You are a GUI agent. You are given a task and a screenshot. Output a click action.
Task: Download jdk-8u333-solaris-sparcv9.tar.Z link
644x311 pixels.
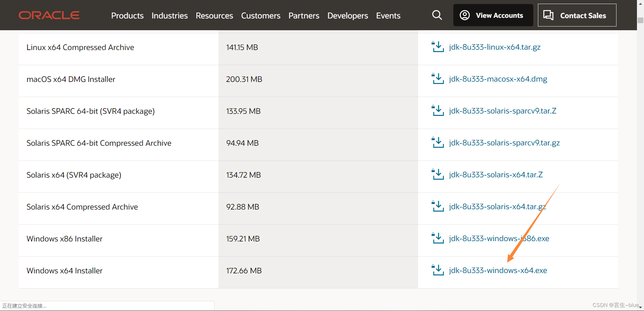coord(502,111)
